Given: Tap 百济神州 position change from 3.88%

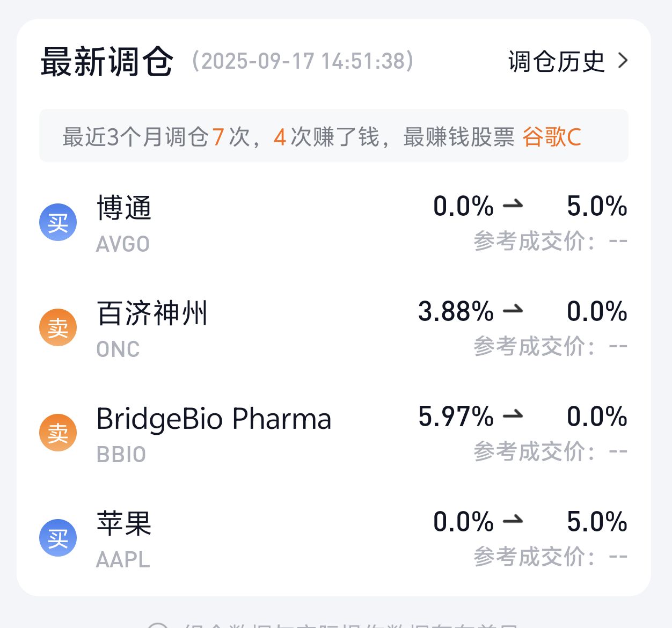Looking at the screenshot, I should pyautogui.click(x=522, y=312).
